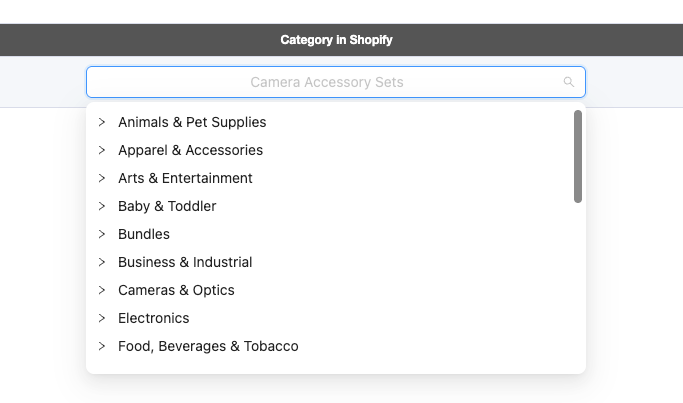Expand the Food, Beverages & Tobacco chevron
This screenshot has height=403, width=683.
tap(102, 346)
